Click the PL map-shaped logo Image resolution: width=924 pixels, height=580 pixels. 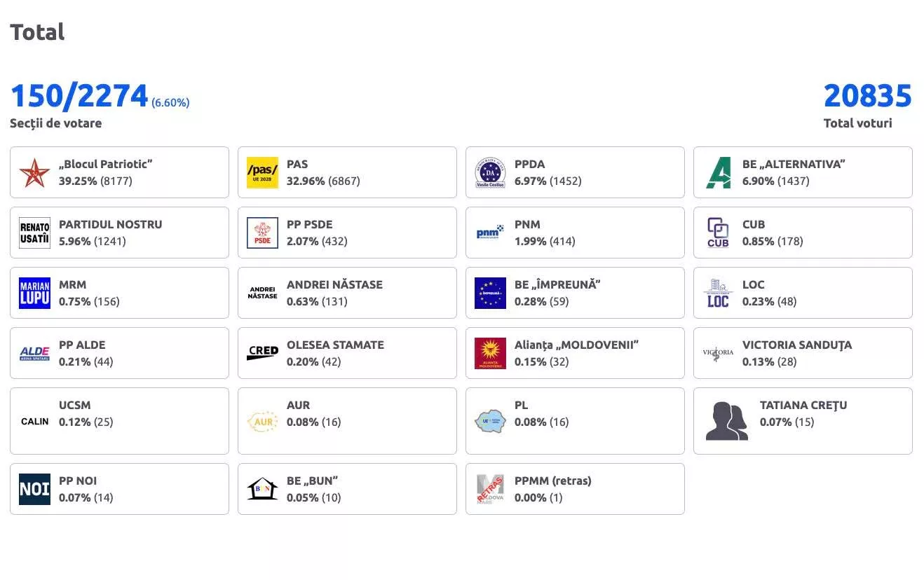[490, 421]
